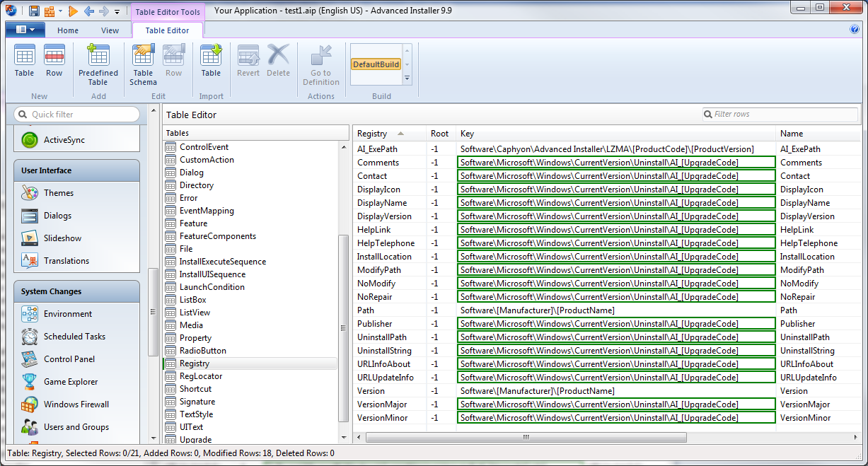Switch to the Home ribbon tab
Image resolution: width=868 pixels, height=466 pixels.
[68, 30]
